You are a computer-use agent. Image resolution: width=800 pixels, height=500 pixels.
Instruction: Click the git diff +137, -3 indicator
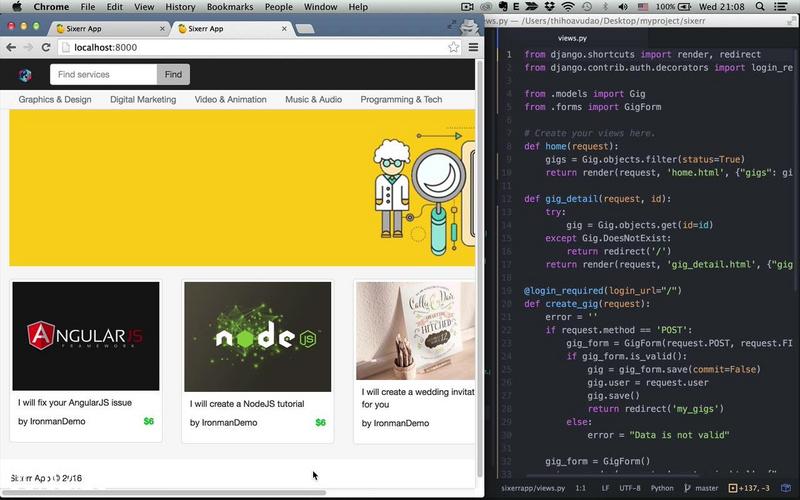coord(749,488)
